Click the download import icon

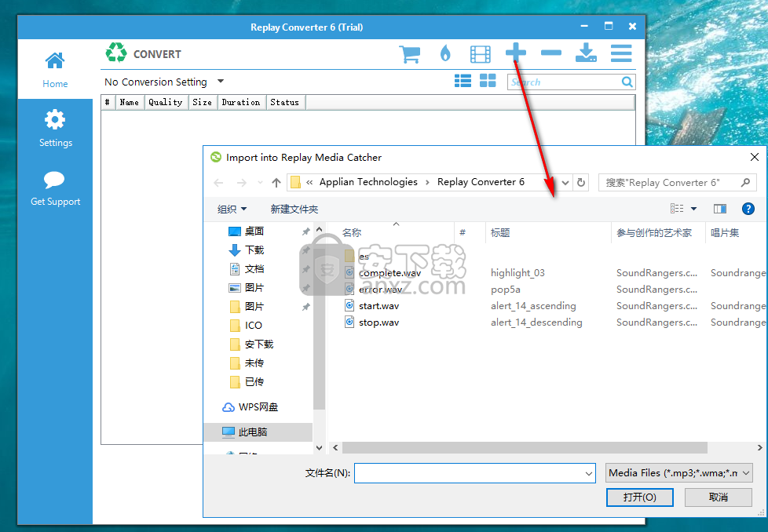click(x=586, y=53)
